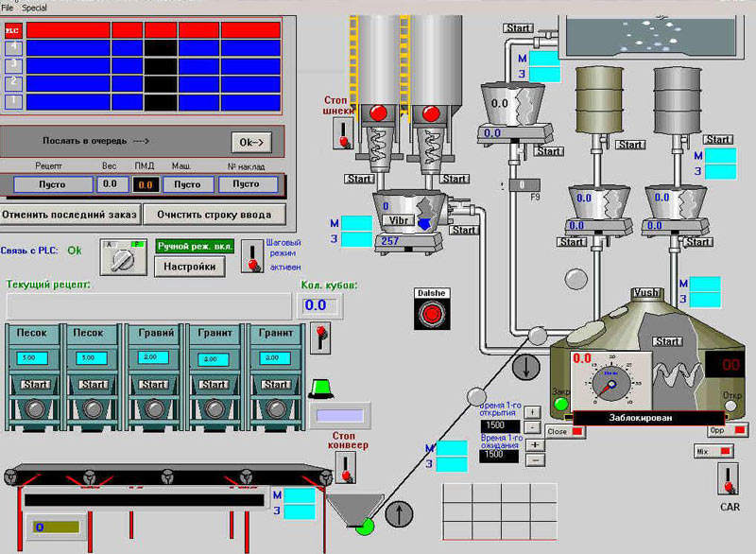The height and width of the screenshot is (554, 756).
Task: Decrease first waiting time with minus stepper
Action: [x=535, y=459]
